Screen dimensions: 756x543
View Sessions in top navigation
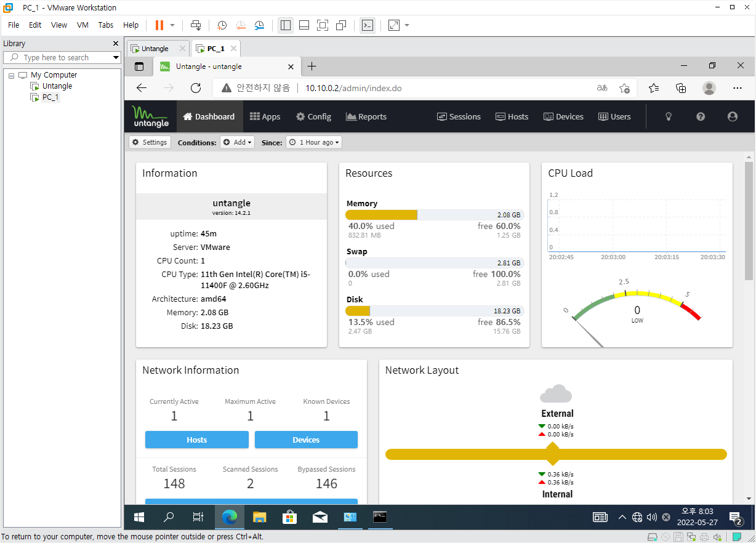459,116
